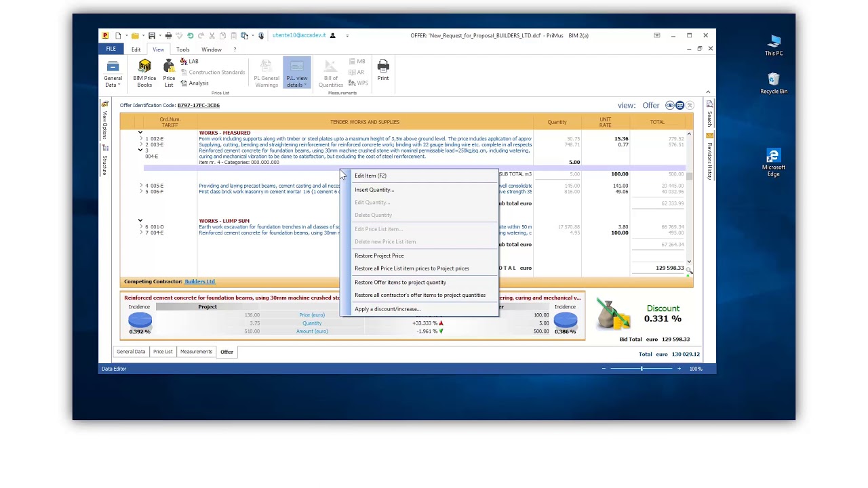Image resolution: width=868 pixels, height=488 pixels.
Task: Open Analysis in the Price List group
Action: [x=194, y=83]
